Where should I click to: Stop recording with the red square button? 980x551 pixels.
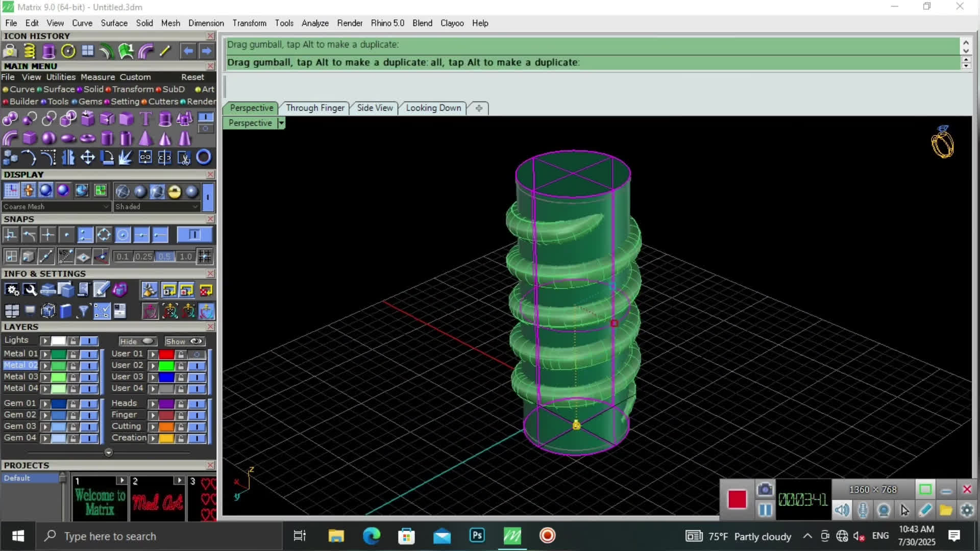click(737, 499)
